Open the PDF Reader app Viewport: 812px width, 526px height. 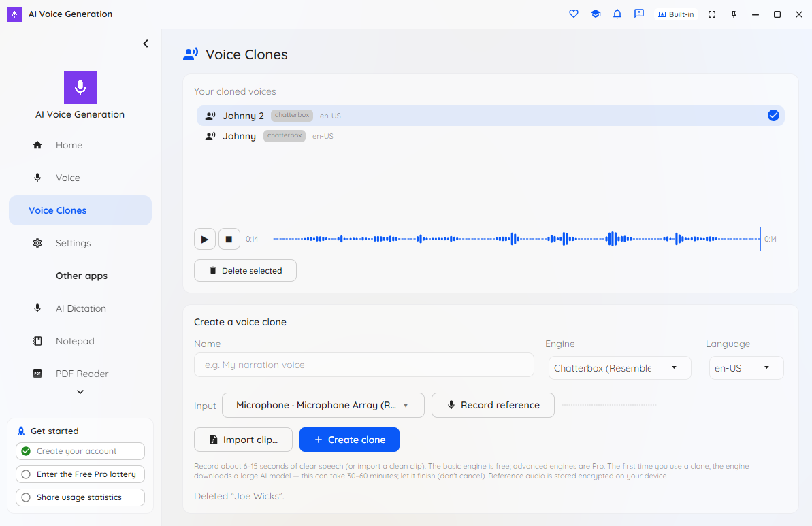tap(80, 374)
